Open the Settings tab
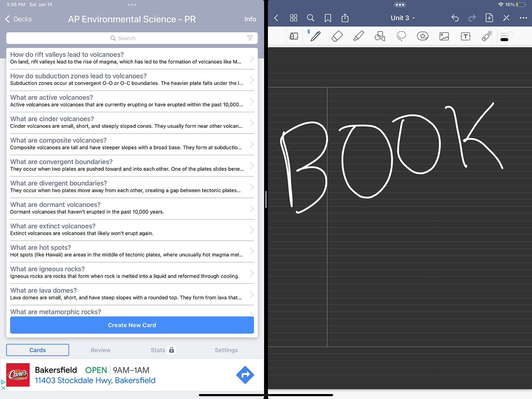Image resolution: width=532 pixels, height=399 pixels. click(x=226, y=350)
